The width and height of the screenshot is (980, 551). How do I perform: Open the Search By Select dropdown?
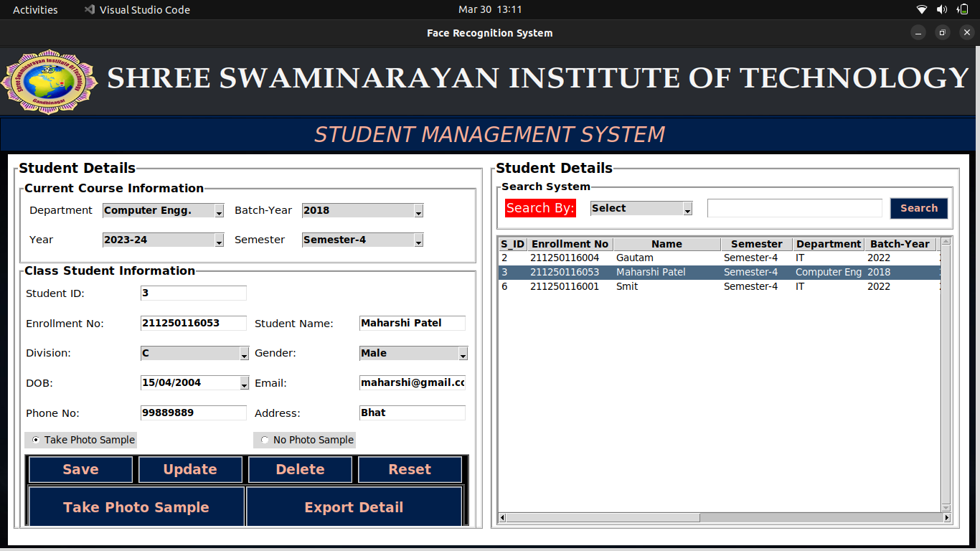pyautogui.click(x=641, y=208)
